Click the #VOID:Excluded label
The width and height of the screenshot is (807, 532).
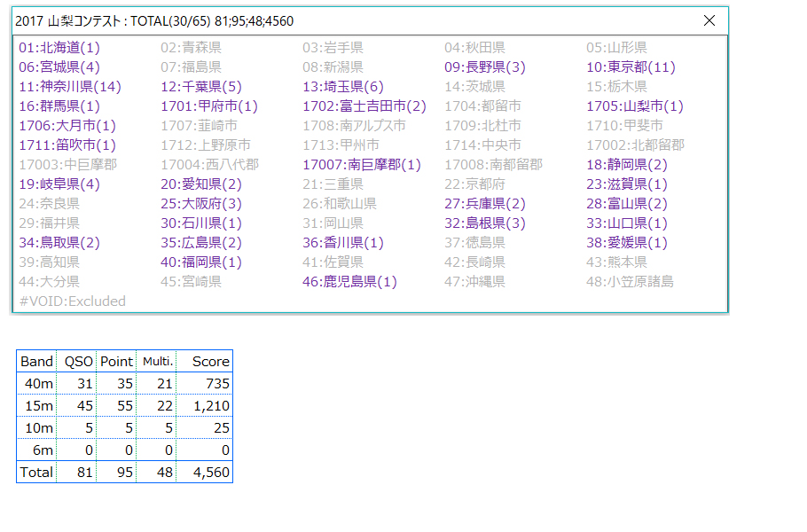click(73, 301)
